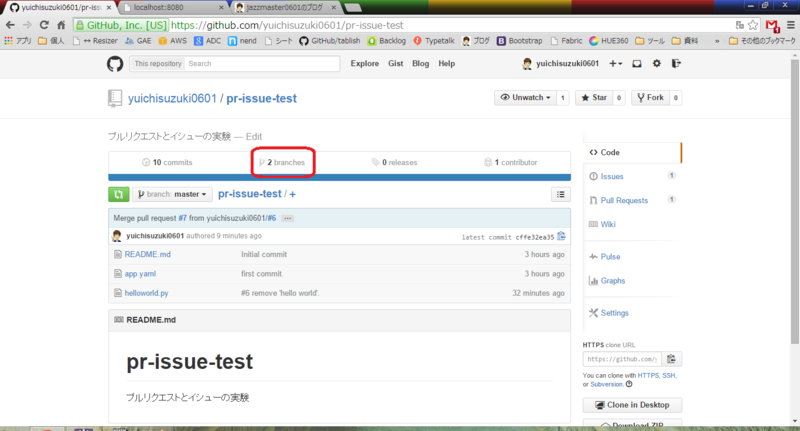Open the Bootstrap bookmark

pos(520,41)
